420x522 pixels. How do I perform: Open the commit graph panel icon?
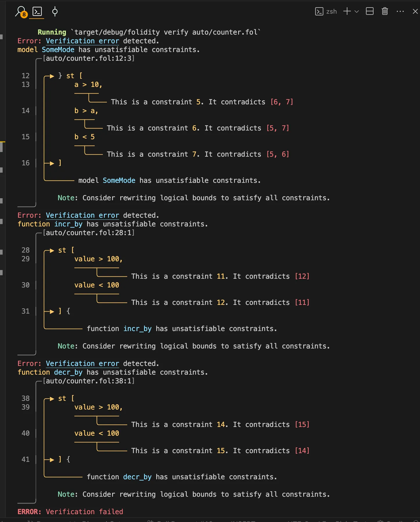(55, 12)
